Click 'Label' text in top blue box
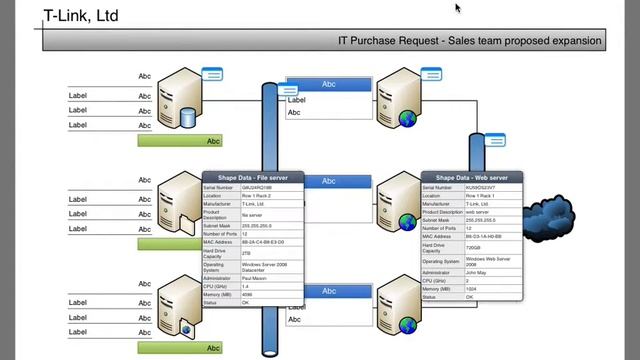640x360 pixels. tap(297, 100)
